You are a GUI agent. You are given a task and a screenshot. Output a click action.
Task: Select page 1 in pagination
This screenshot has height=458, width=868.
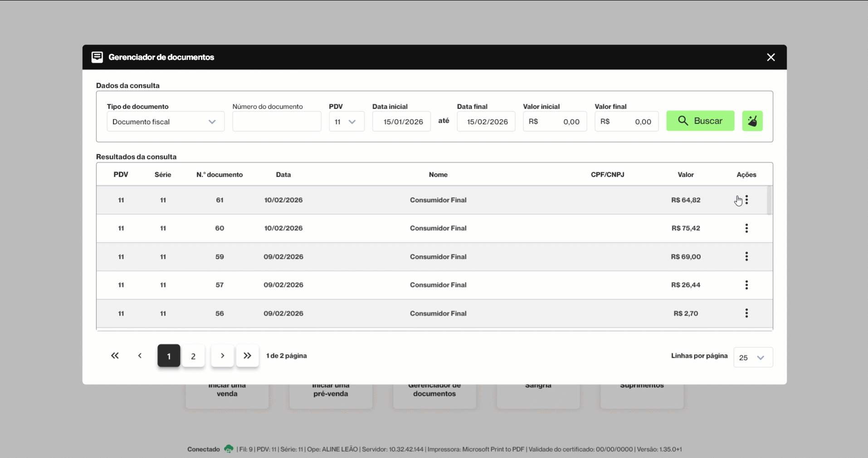tap(169, 356)
